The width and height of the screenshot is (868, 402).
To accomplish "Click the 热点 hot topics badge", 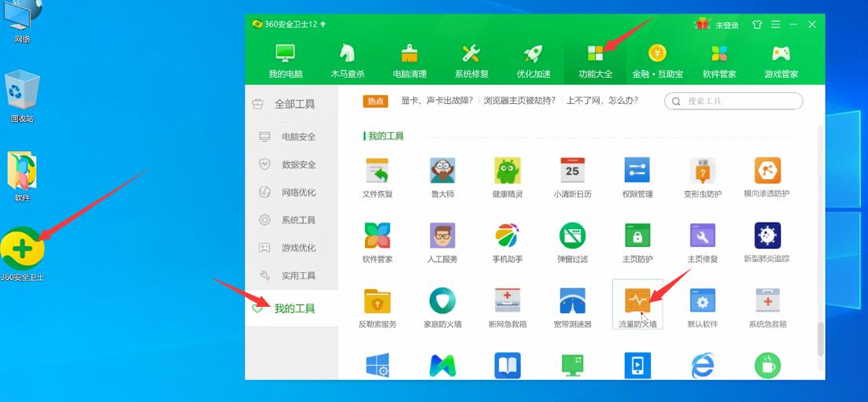I will tap(375, 101).
